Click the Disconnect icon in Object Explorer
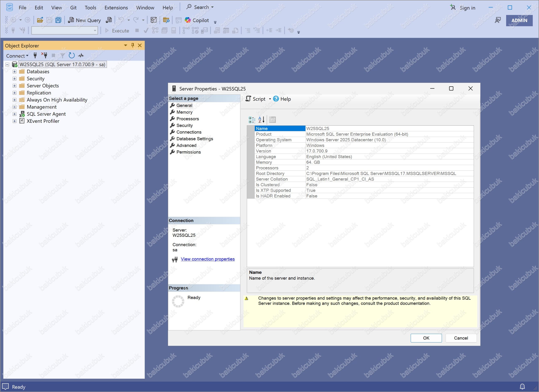This screenshot has width=539, height=392. coord(44,55)
